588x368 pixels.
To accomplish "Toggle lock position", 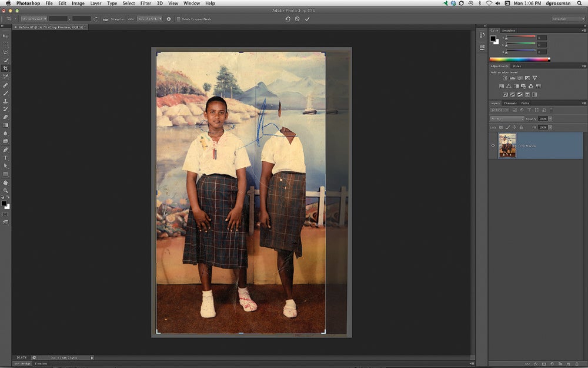I will (x=514, y=128).
